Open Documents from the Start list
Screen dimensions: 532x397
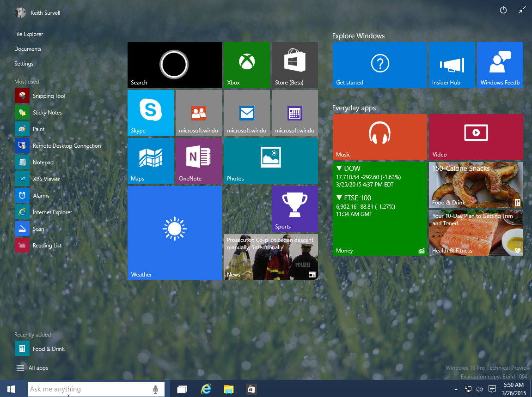point(28,49)
